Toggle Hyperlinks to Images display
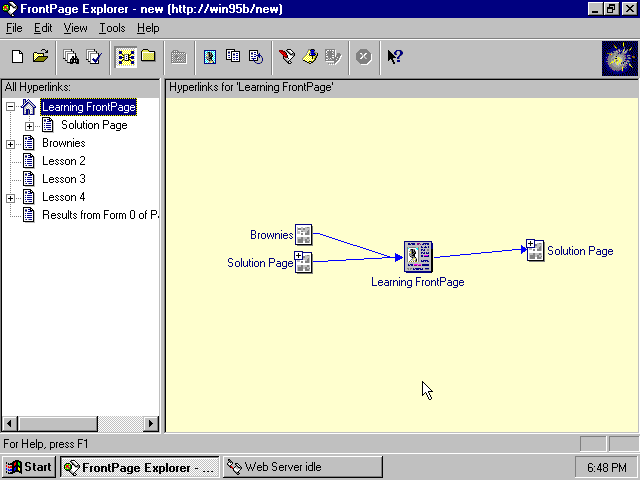The image size is (640, 480). point(210,57)
